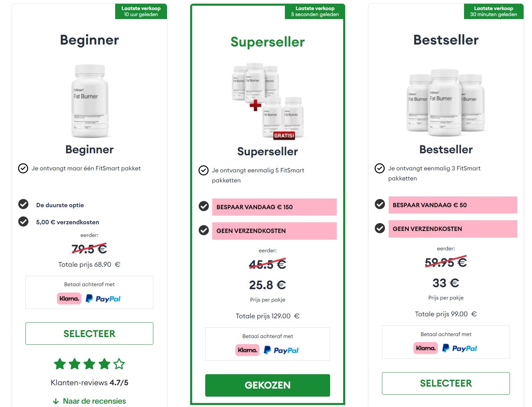Open Naar de recensies link

94,401
